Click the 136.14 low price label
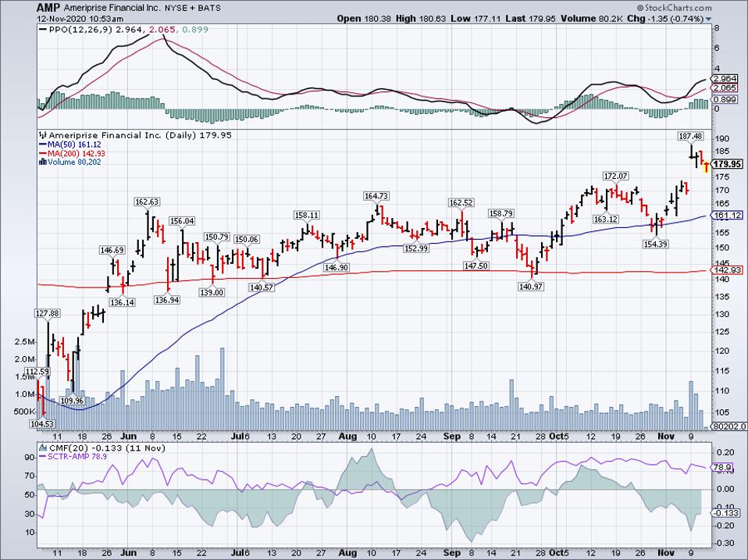 pos(122,302)
